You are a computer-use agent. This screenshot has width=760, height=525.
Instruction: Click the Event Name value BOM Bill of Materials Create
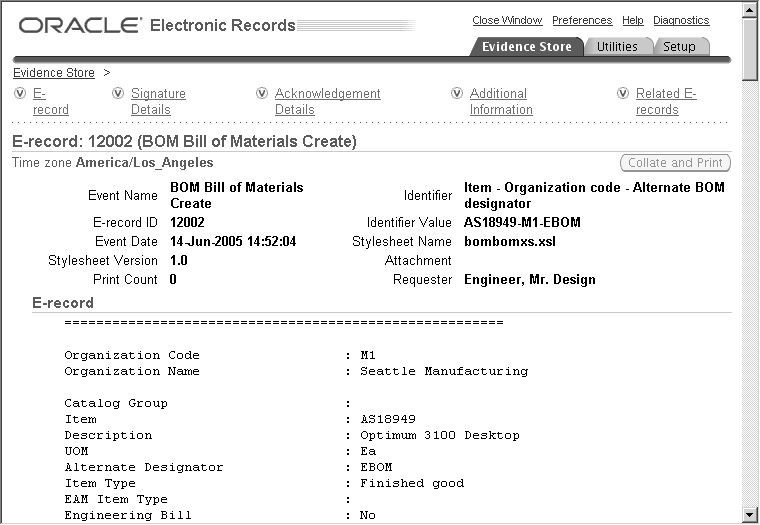(237, 195)
